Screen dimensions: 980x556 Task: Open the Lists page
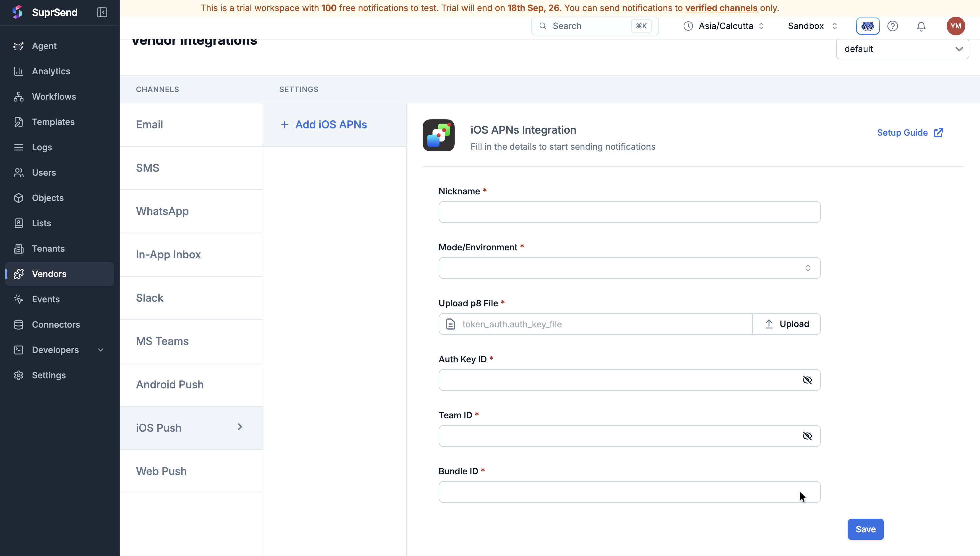click(x=60, y=223)
